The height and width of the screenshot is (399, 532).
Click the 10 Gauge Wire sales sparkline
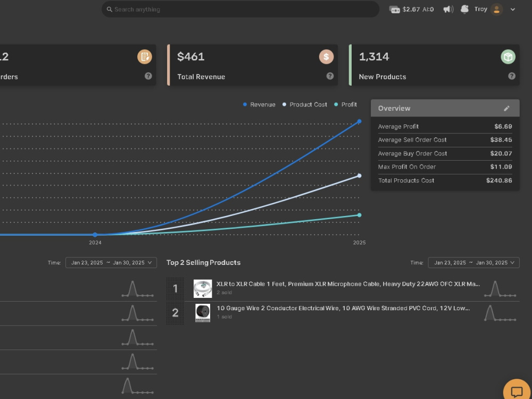[500, 313]
